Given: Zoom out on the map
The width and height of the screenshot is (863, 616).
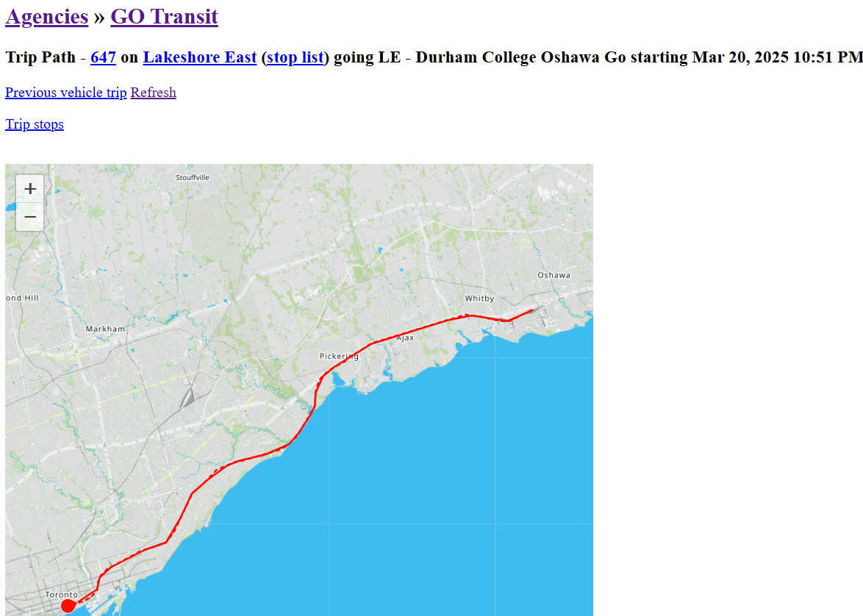Looking at the screenshot, I should click(30, 217).
